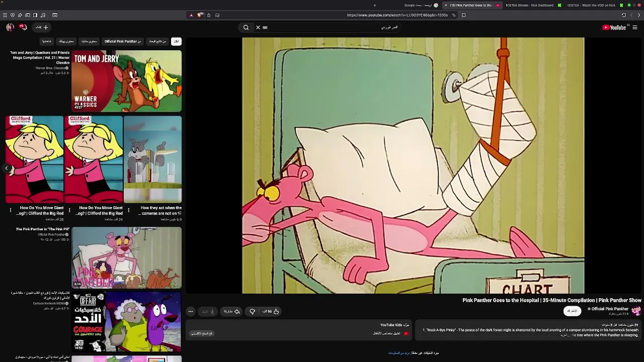Viewport: 644px width, 362px height.
Task: Click the blue learn more link about comments
Action: pyautogui.click(x=399, y=353)
